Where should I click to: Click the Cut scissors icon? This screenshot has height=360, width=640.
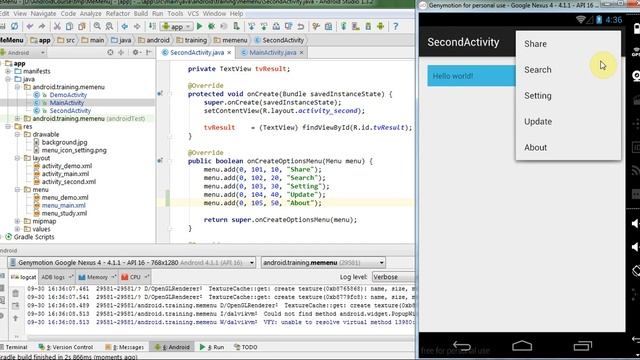click(57, 27)
